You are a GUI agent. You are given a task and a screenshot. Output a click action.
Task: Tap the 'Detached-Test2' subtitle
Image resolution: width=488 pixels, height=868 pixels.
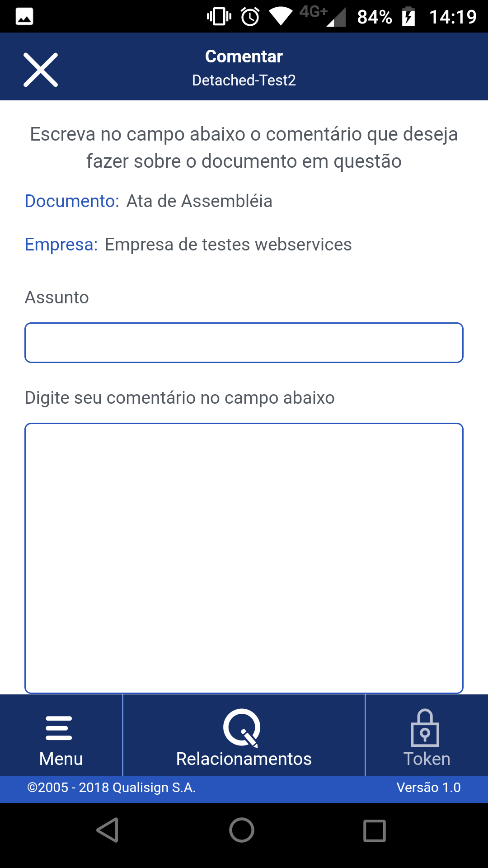(x=244, y=80)
